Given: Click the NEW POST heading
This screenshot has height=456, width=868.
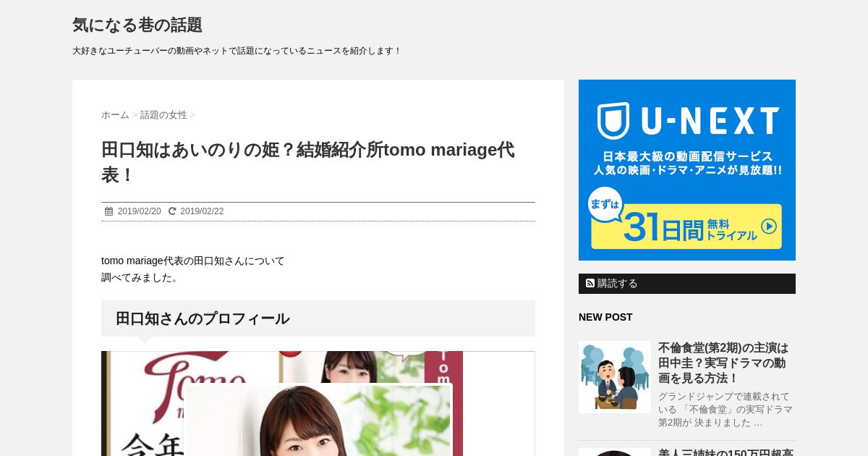Looking at the screenshot, I should 605,317.
